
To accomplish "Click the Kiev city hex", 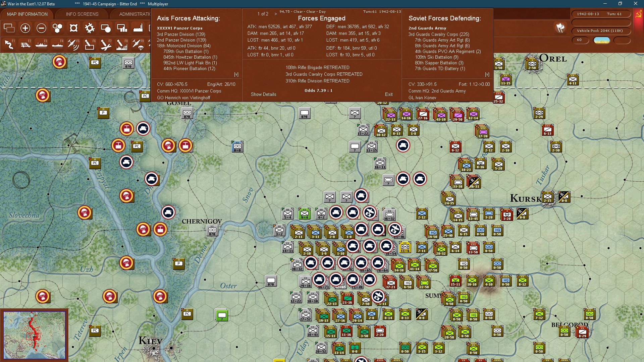I will click(154, 348).
